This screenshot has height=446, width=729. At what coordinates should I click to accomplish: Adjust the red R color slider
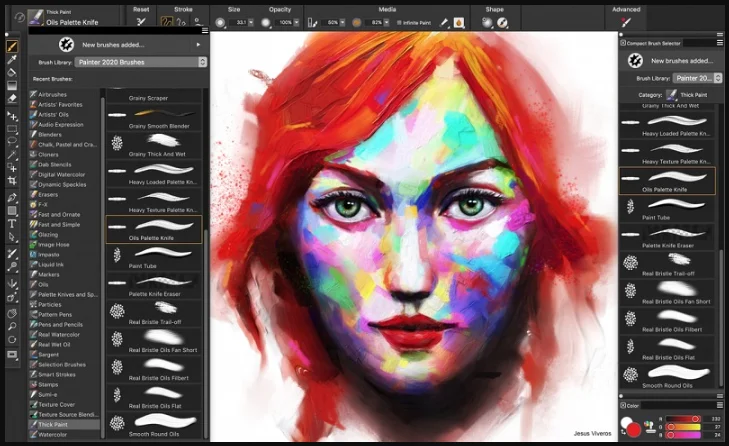click(683, 419)
